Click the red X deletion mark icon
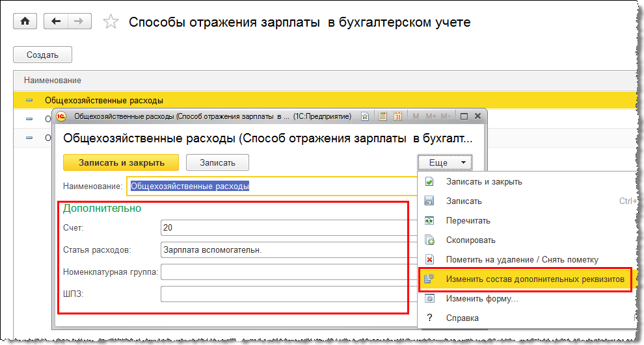Image resolution: width=644 pixels, height=345 pixels. click(429, 260)
